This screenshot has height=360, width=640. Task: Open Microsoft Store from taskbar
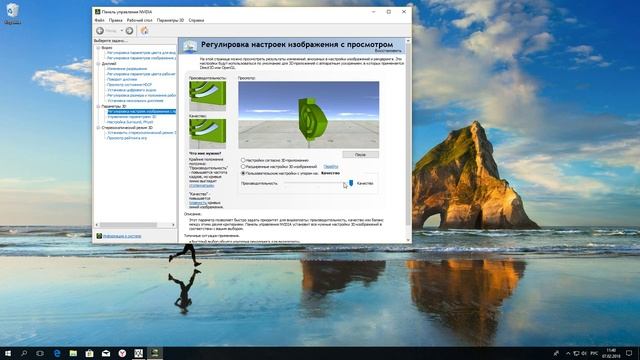click(89, 353)
